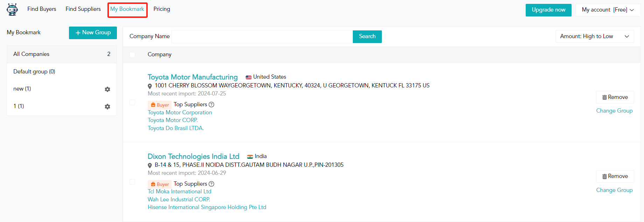The image size is (644, 222).
Task: Open the My Bookmark tab
Action: point(127,9)
